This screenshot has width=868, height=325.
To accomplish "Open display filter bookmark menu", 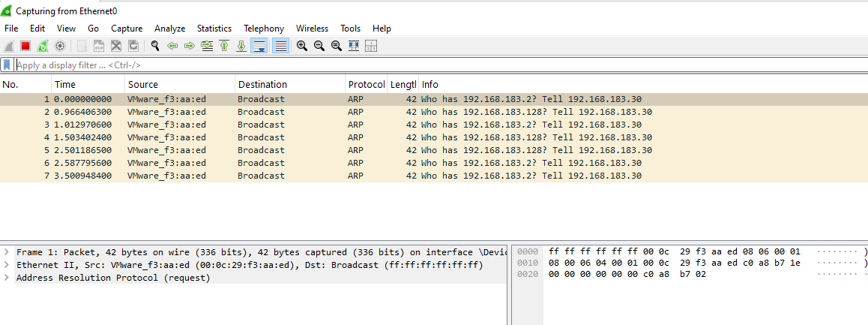I will tap(7, 65).
